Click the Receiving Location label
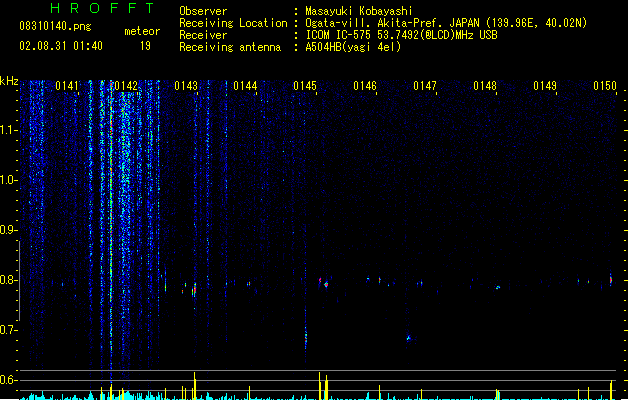Viewport: 629px width, 400px height. [233, 23]
